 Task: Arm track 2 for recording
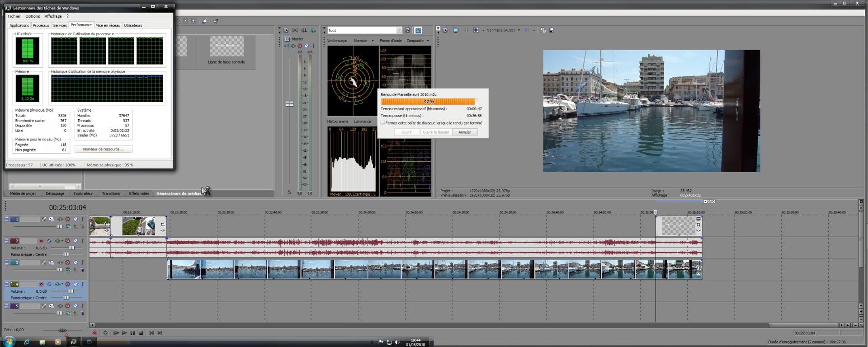pyautogui.click(x=41, y=241)
